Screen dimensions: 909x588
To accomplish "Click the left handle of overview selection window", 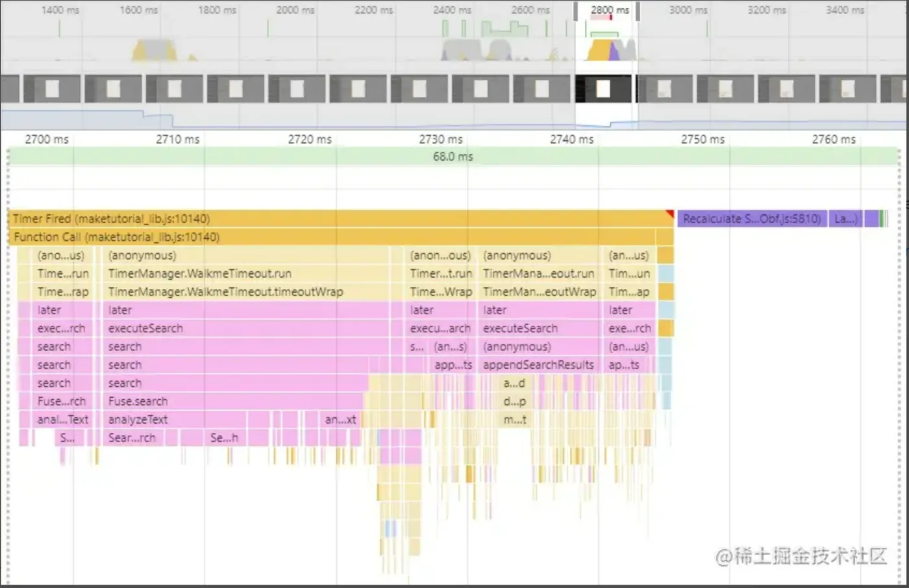I will (575, 12).
